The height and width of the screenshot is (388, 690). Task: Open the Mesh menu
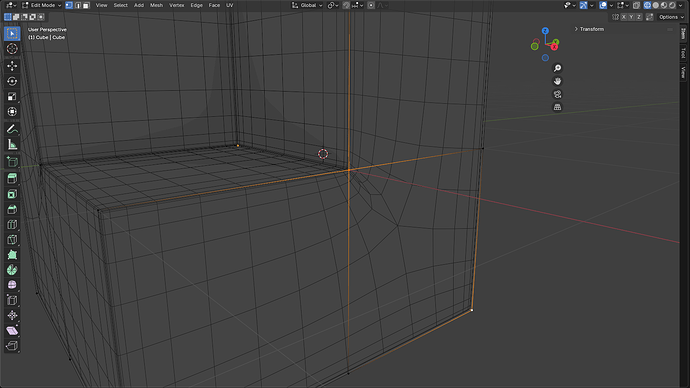156,5
